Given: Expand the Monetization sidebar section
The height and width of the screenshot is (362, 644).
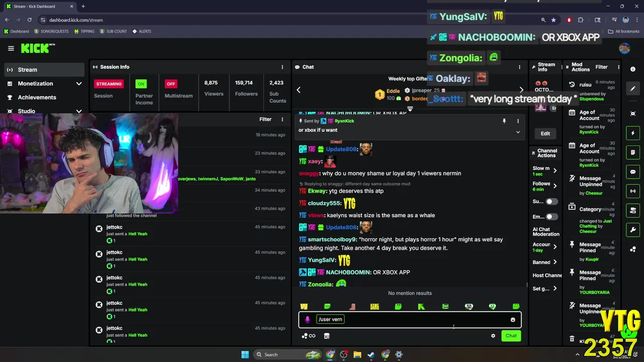Looking at the screenshot, I should tap(44, 83).
